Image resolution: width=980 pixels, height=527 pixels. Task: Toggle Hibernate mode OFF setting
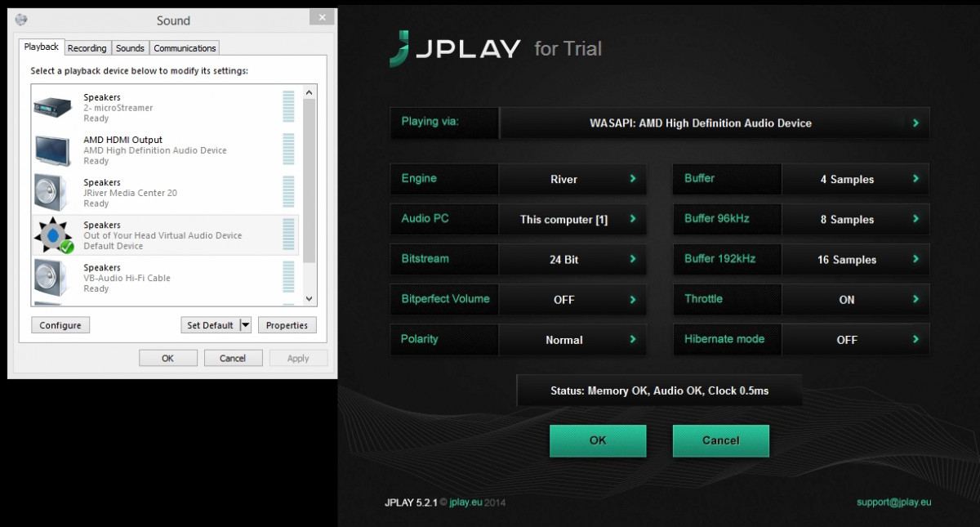(x=855, y=340)
